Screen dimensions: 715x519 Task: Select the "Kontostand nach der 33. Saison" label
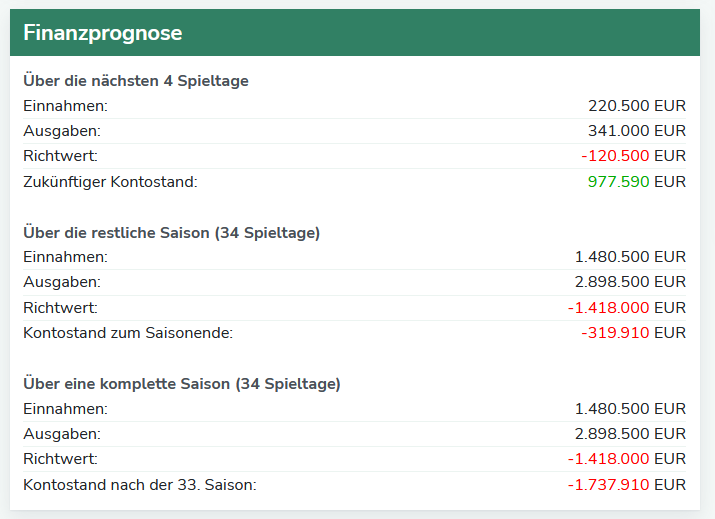pos(140,485)
